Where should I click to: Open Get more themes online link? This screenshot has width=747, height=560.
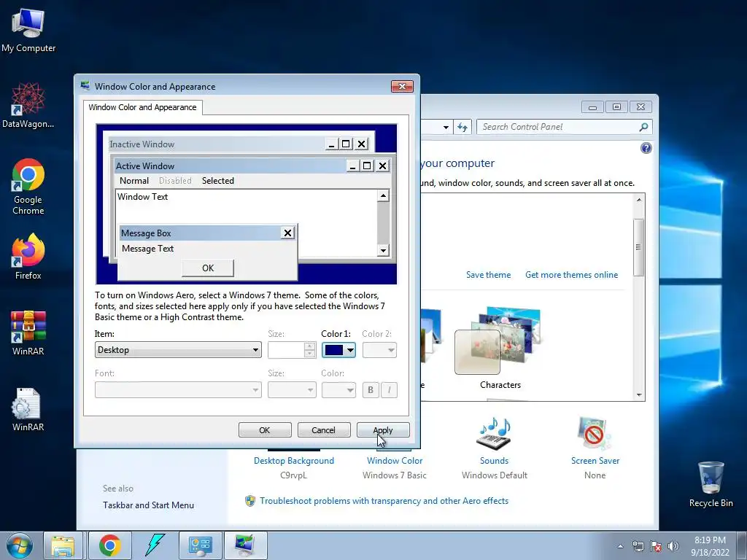pyautogui.click(x=571, y=275)
